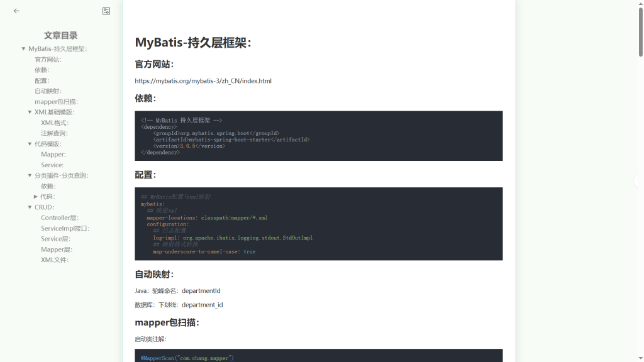
Task: Collapse the 分页插件-分页查询 outline section
Action: 30,176
